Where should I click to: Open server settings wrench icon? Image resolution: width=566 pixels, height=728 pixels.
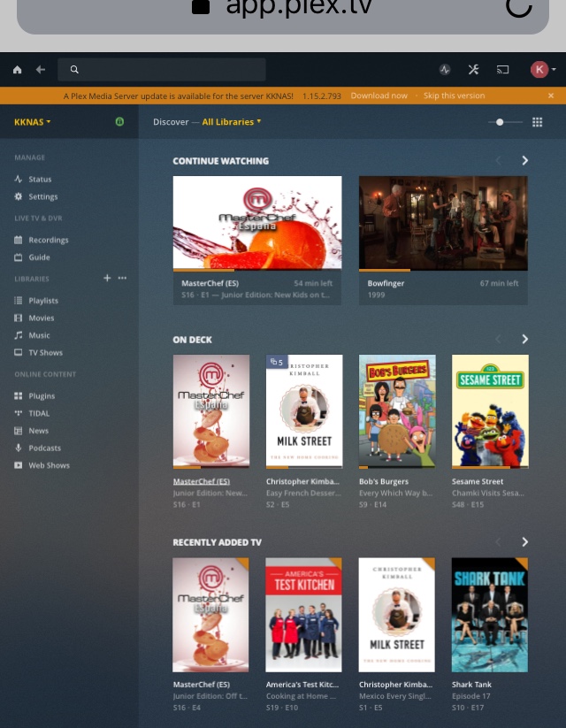473,70
